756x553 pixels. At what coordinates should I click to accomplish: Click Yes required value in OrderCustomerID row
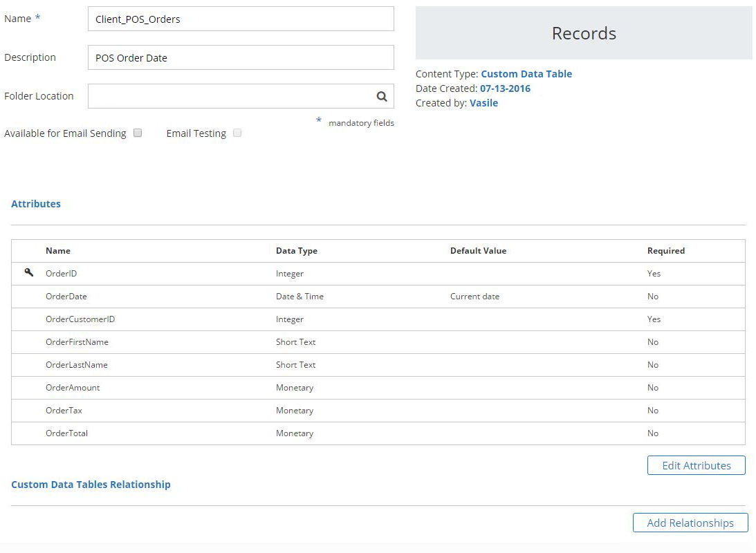654,319
